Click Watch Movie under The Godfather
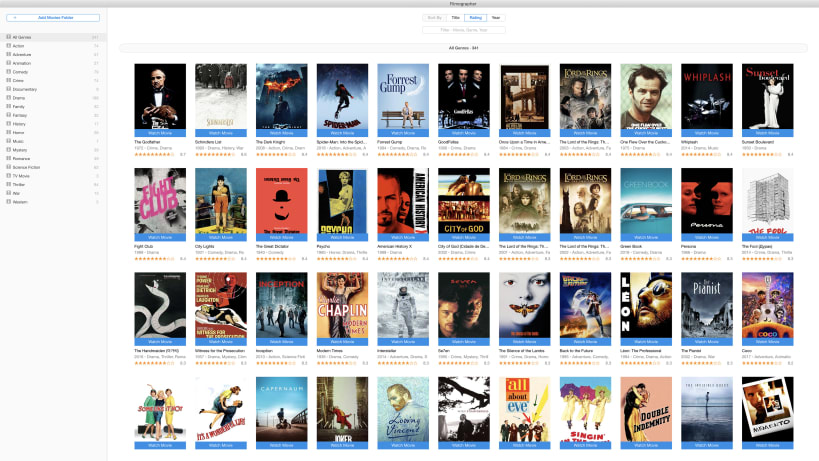Image resolution: width=819 pixels, height=461 pixels. pyautogui.click(x=160, y=133)
